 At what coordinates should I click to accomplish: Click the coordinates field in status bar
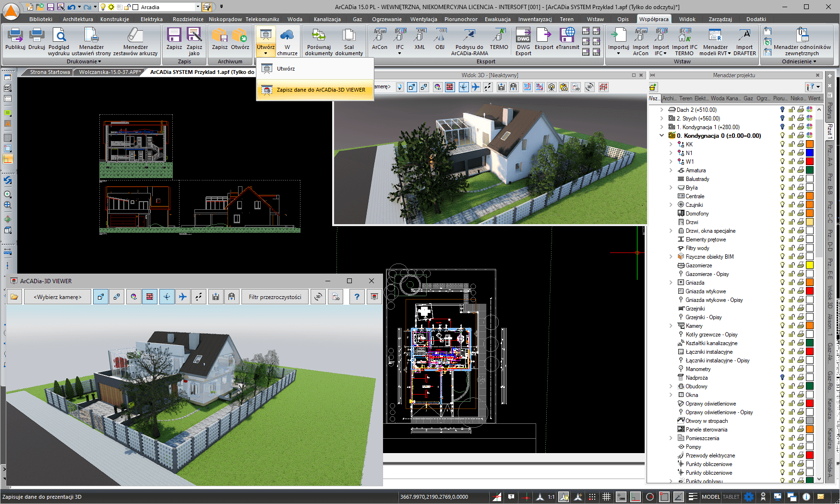[x=434, y=497]
